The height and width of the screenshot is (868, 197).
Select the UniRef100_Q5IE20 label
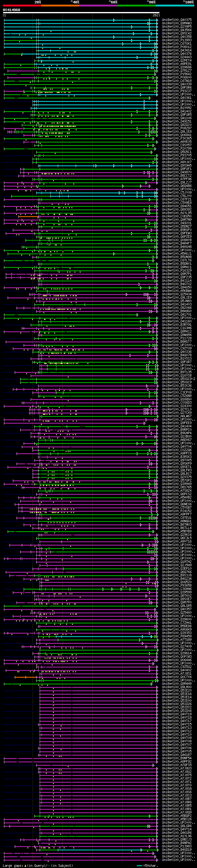pyautogui.click(x=177, y=690)
